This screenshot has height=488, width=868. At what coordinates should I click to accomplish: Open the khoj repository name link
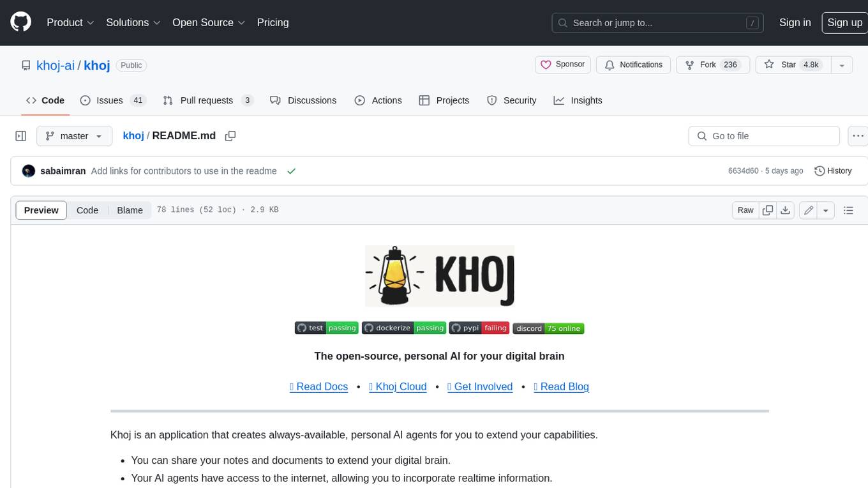[x=97, y=65]
